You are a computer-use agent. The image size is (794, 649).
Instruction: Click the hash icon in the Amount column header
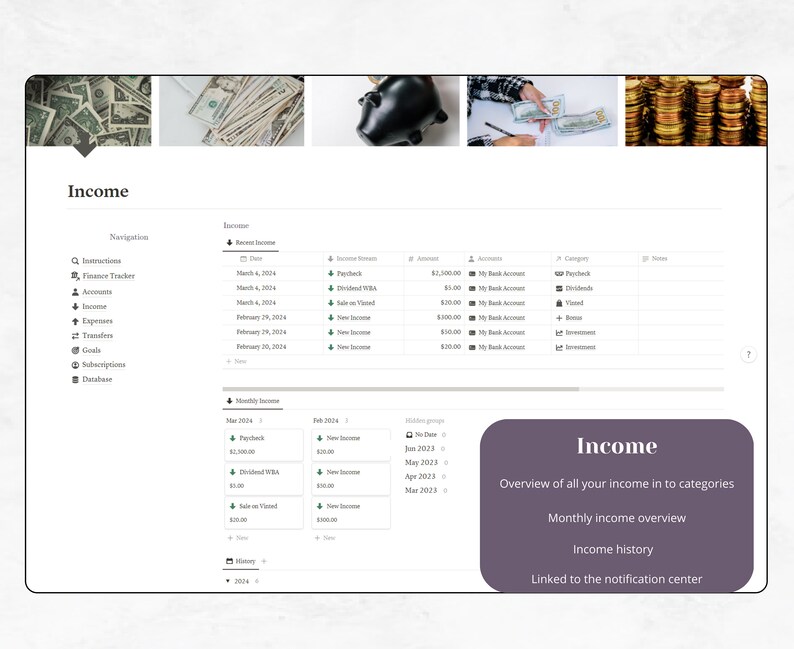(x=411, y=259)
